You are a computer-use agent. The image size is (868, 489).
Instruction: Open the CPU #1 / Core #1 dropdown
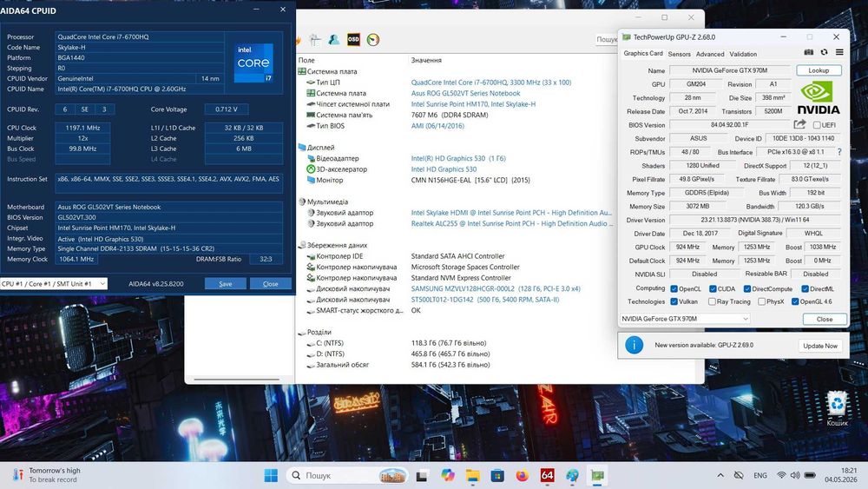(x=53, y=283)
